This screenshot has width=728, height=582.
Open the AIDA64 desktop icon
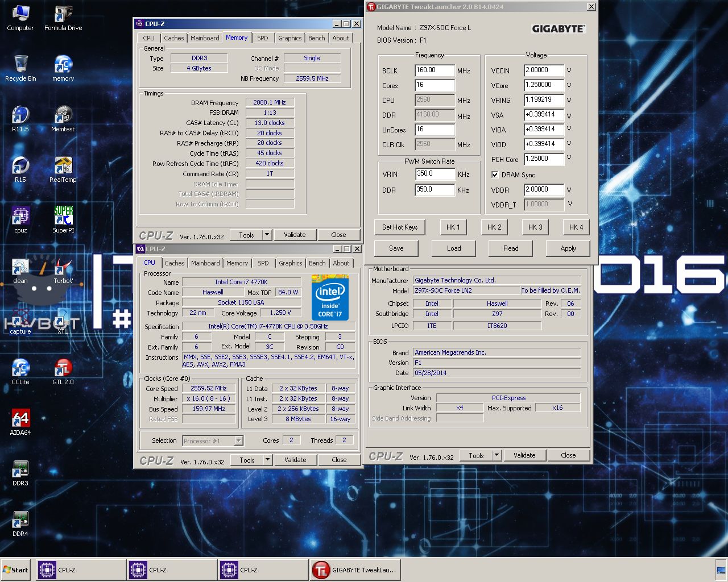click(x=20, y=422)
